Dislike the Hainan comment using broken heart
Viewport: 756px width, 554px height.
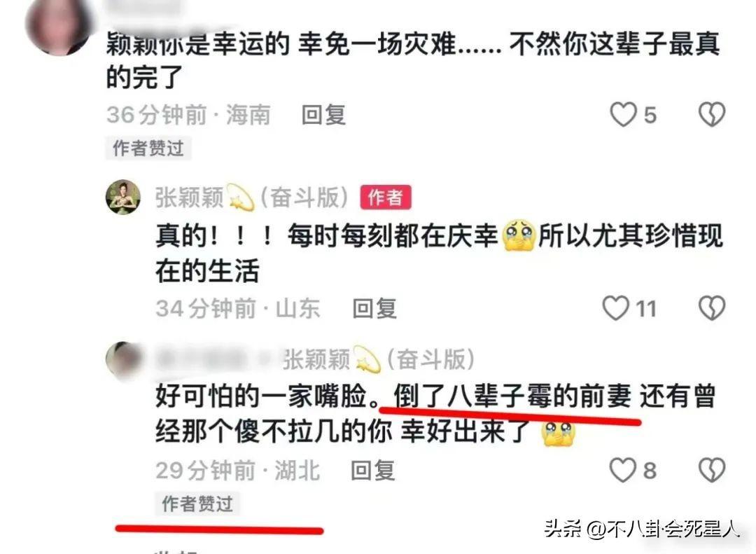(x=712, y=114)
